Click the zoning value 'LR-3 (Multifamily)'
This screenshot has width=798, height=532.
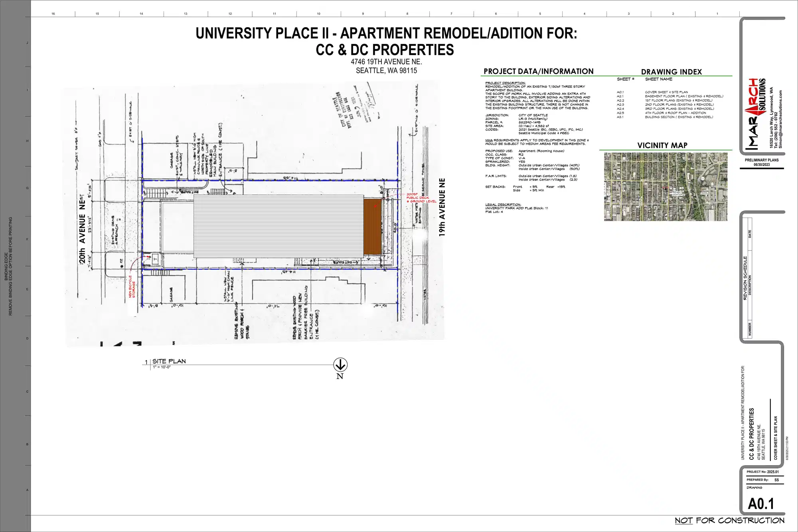coord(533,119)
